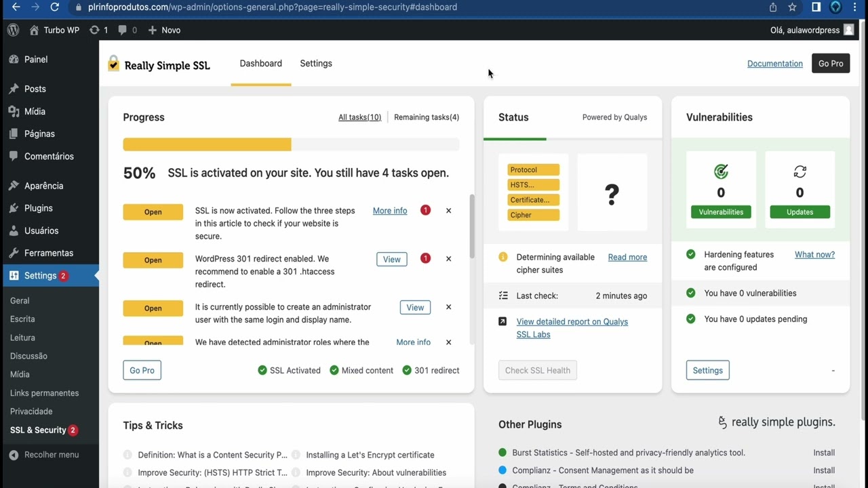Screen dimensions: 868x488
Task: Open Read more about cipher suites
Action: (627, 258)
